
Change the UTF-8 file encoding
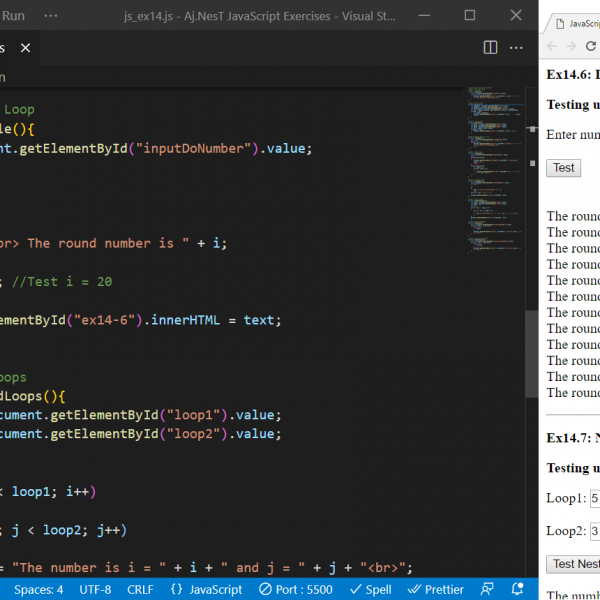coord(95,589)
